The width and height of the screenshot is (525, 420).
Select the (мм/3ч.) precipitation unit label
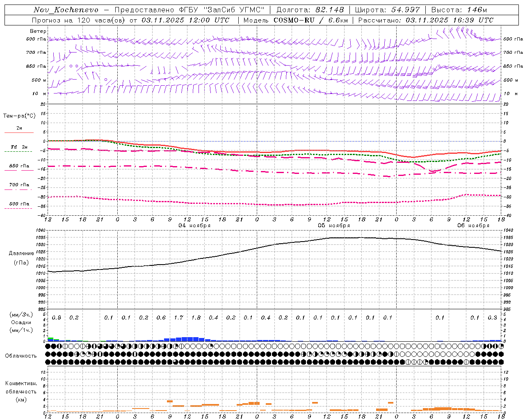pos(21,315)
